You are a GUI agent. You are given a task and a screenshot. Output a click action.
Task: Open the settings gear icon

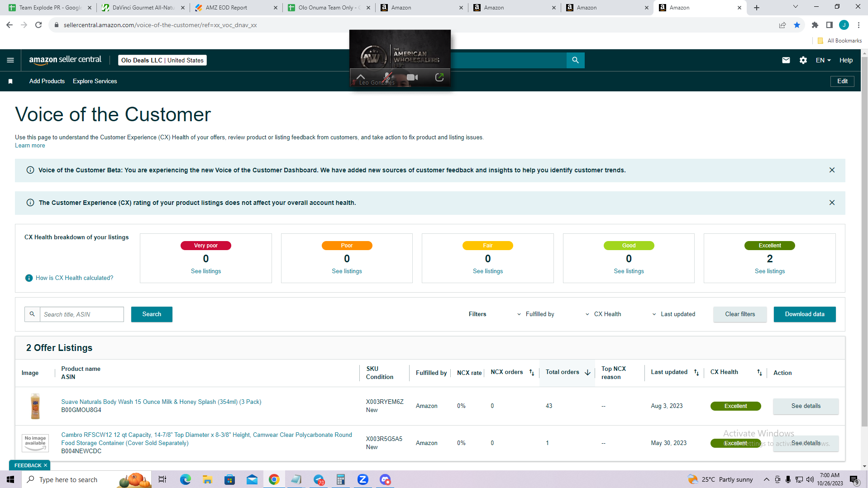click(803, 60)
